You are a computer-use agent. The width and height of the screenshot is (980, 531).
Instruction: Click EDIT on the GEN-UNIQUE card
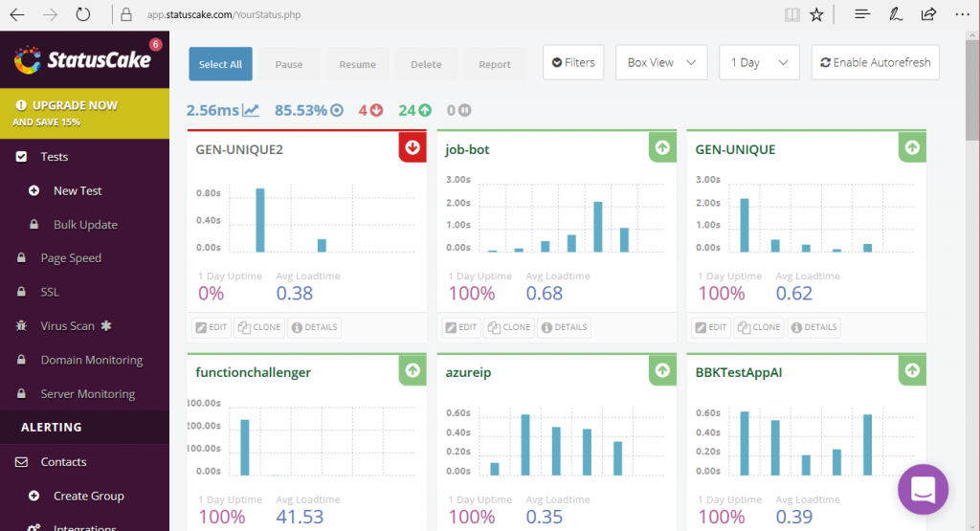[711, 326]
